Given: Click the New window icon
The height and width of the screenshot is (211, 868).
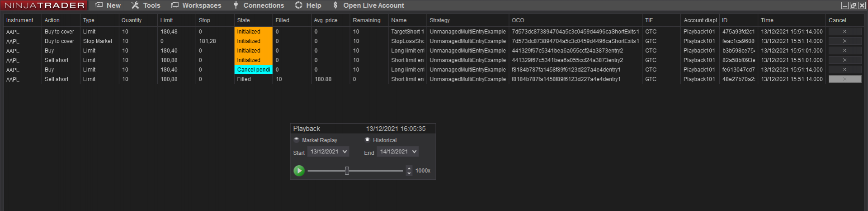Looking at the screenshot, I should [99, 5].
